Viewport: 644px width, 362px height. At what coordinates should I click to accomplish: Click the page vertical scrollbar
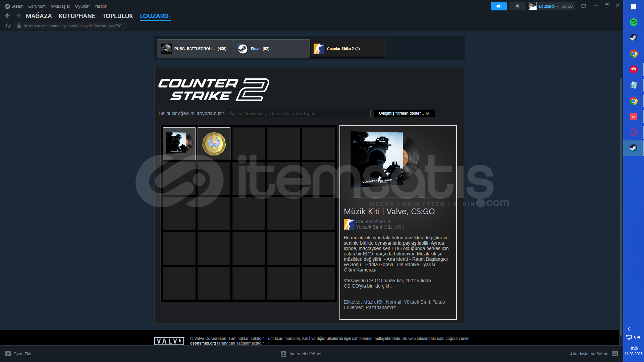(621, 206)
